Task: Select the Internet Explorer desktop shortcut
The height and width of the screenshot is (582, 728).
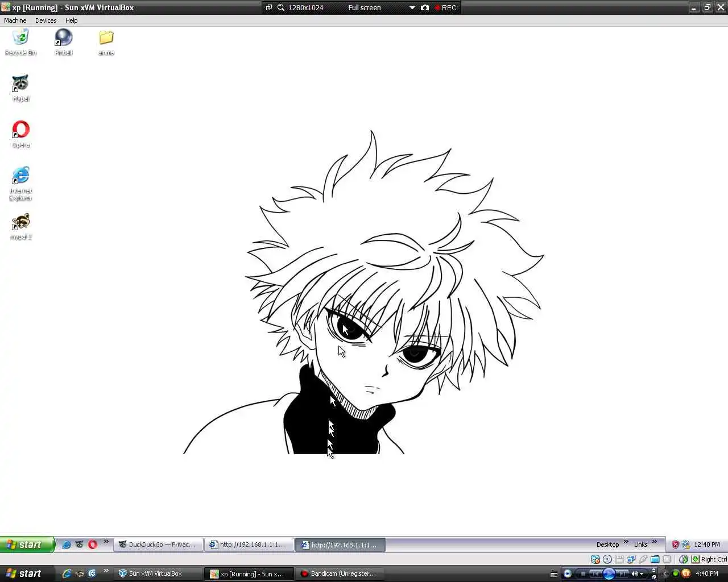Action: click(x=20, y=184)
